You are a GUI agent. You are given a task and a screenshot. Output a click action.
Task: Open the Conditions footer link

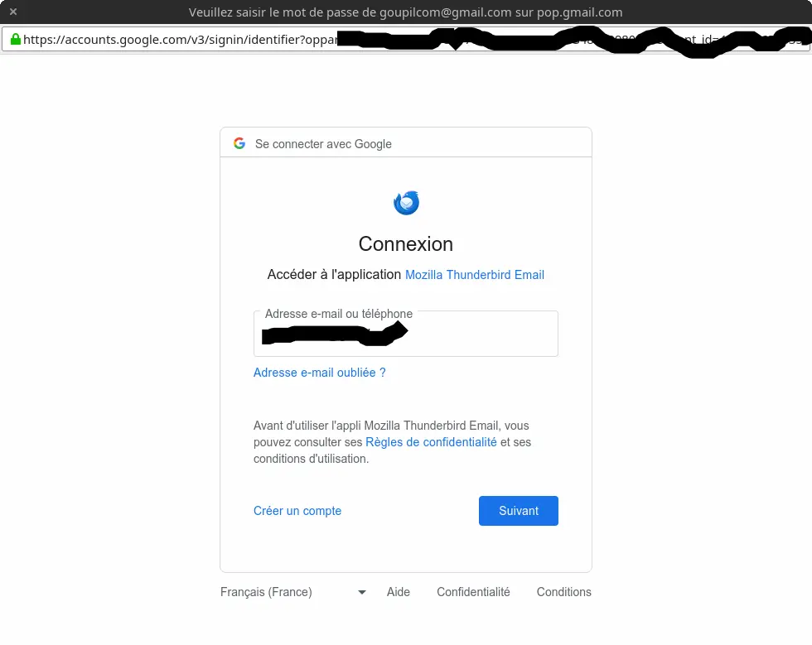coord(564,592)
